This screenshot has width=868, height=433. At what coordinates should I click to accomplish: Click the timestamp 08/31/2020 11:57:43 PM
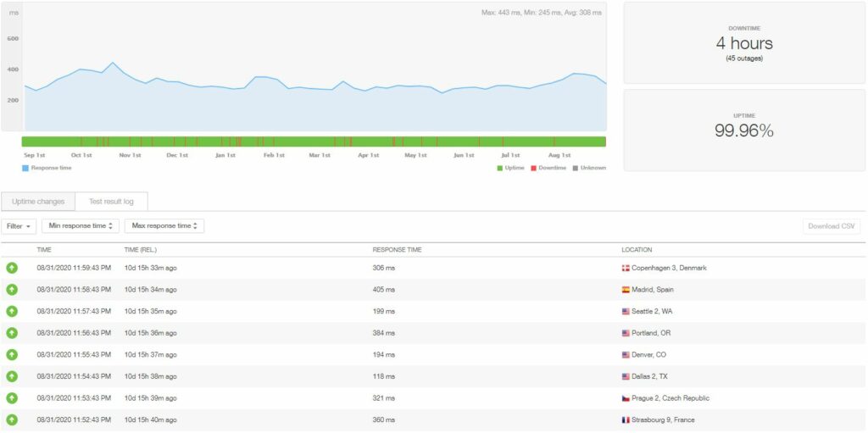click(x=74, y=311)
